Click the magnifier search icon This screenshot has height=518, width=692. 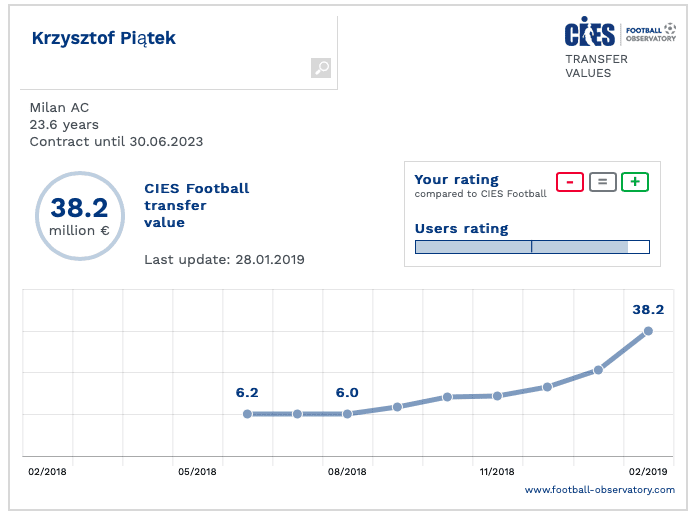(x=321, y=68)
